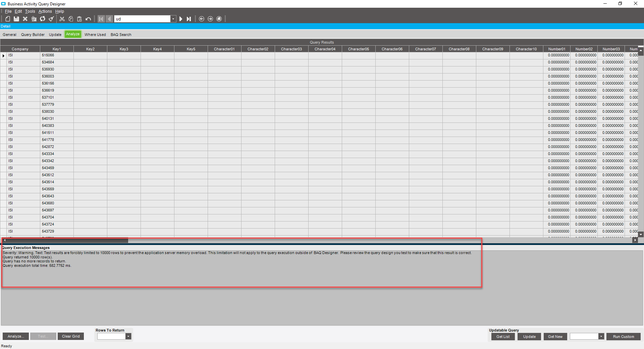Click the Key1 column header

coord(57,49)
